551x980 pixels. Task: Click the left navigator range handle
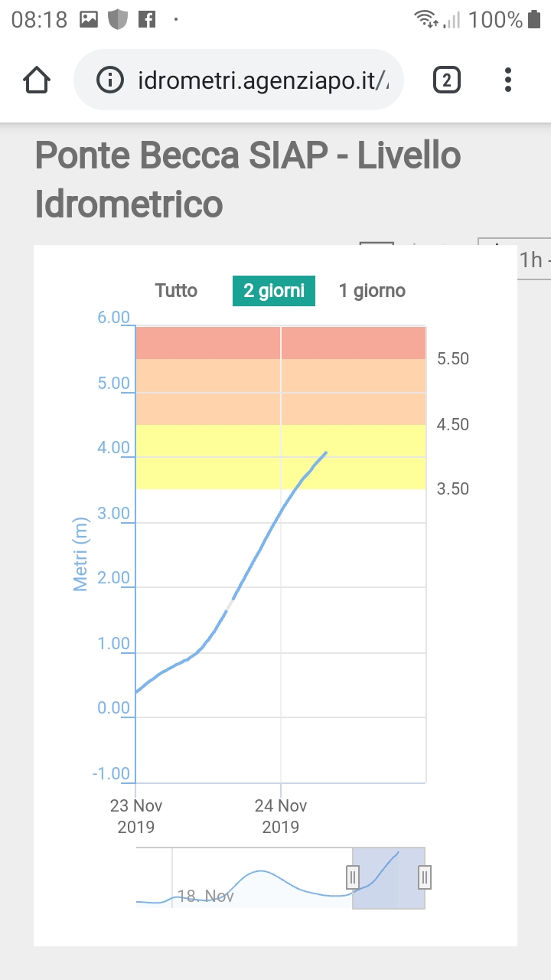click(x=353, y=877)
